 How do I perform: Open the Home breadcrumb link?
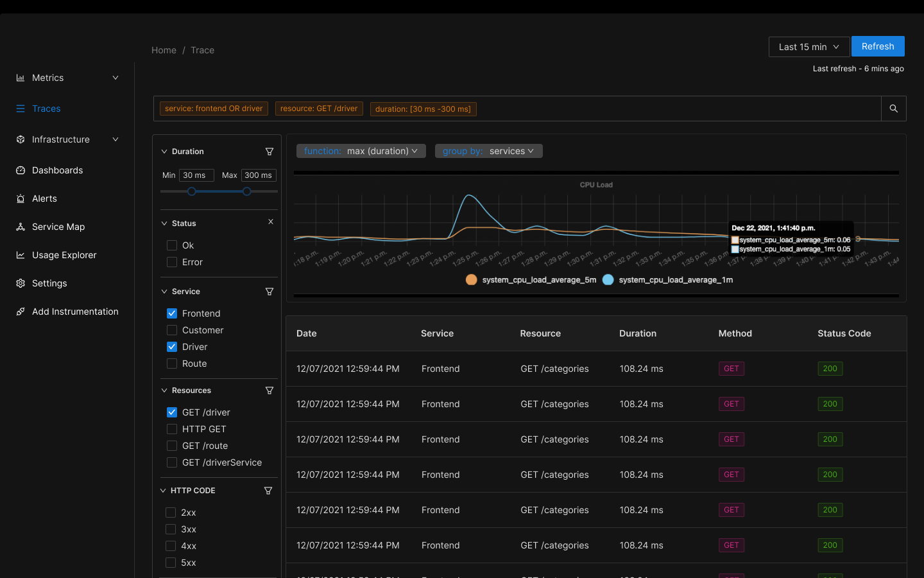tap(164, 50)
